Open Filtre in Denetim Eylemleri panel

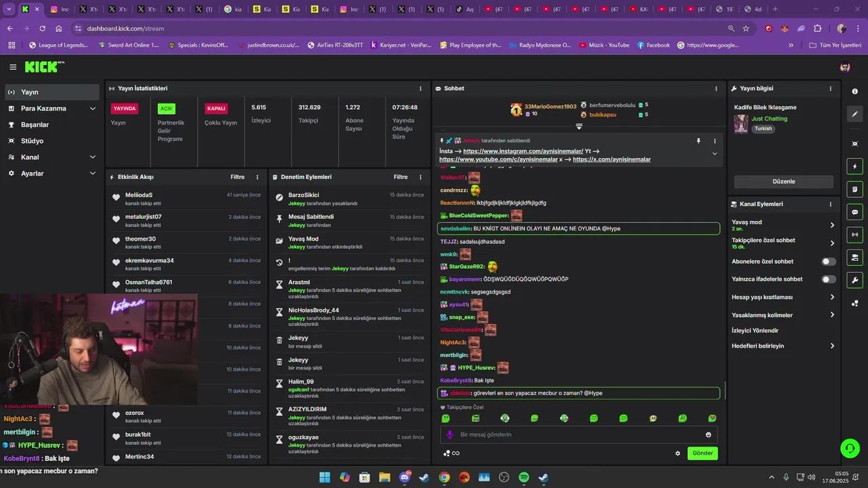[x=401, y=177]
